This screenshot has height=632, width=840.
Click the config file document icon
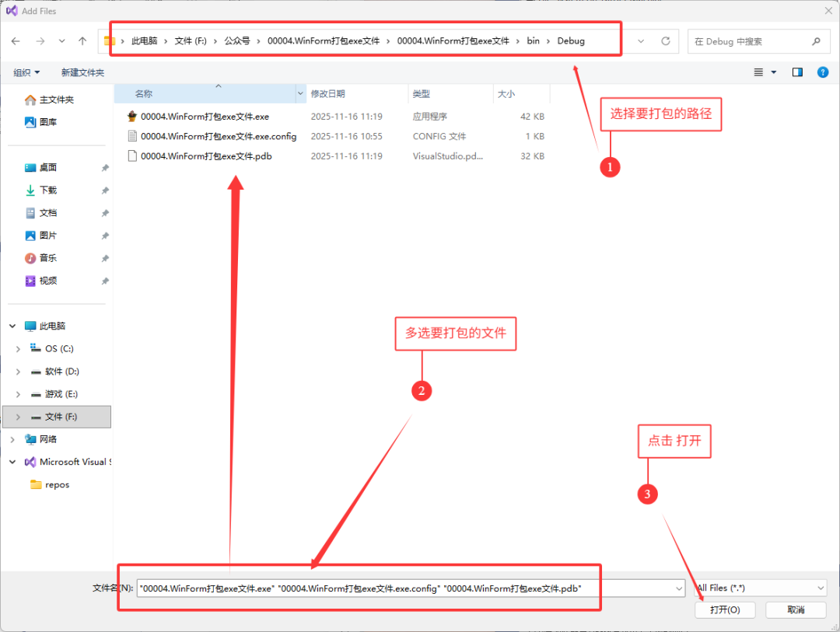pyautogui.click(x=131, y=136)
